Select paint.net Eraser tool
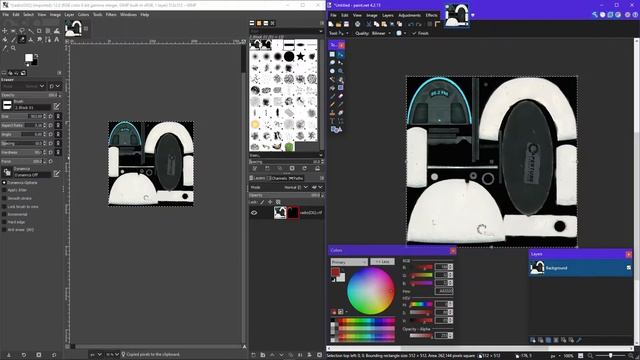The image size is (640, 360). 340,96
